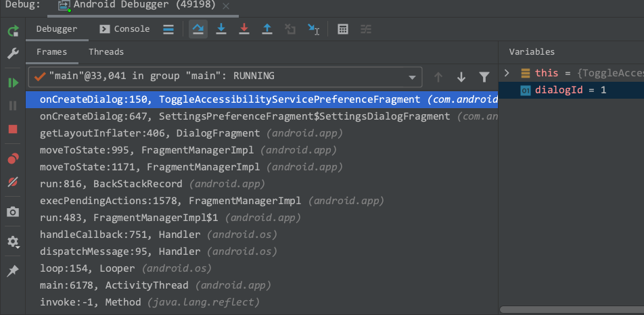
Task: Move to next frame with down arrow
Action: click(x=461, y=76)
